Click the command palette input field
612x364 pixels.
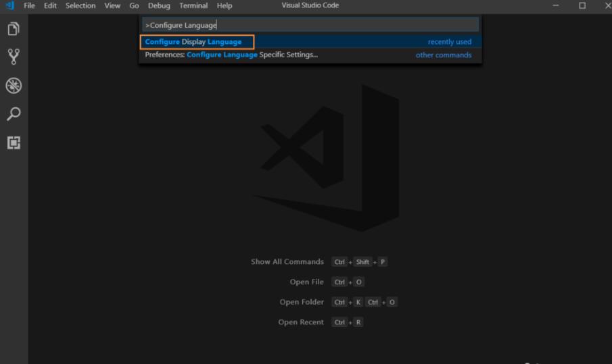(x=310, y=25)
